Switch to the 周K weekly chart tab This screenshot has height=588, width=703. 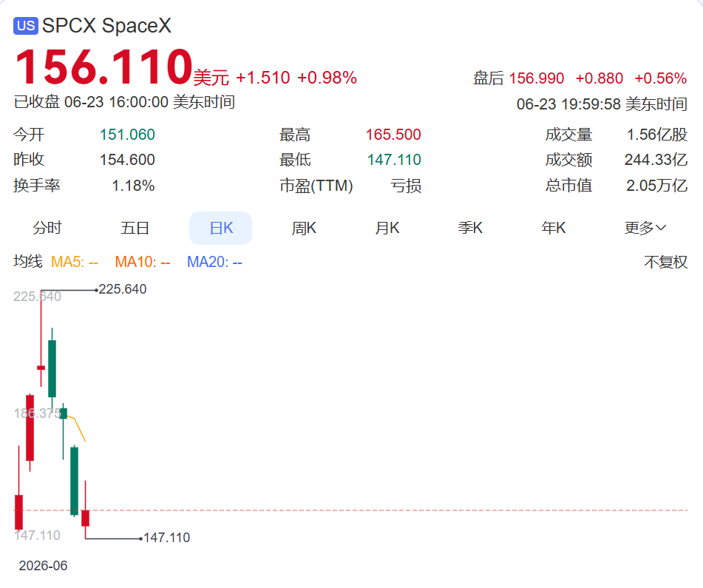click(x=304, y=228)
